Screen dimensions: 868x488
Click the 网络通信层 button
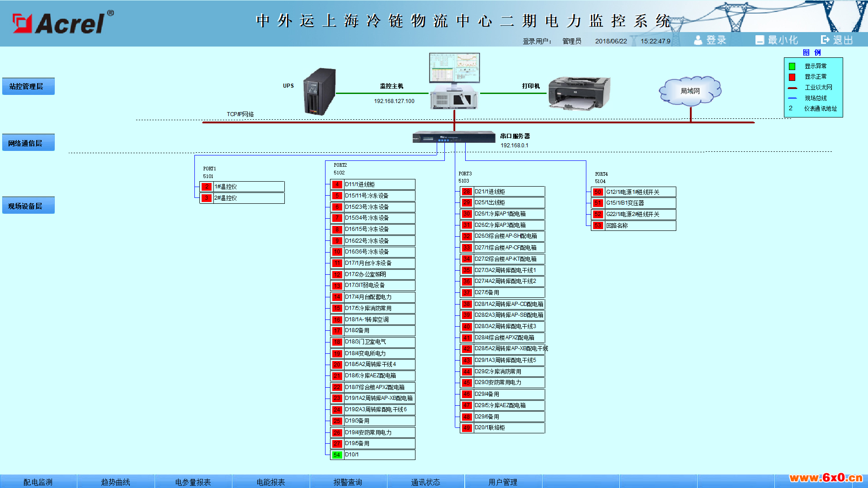[x=28, y=143]
